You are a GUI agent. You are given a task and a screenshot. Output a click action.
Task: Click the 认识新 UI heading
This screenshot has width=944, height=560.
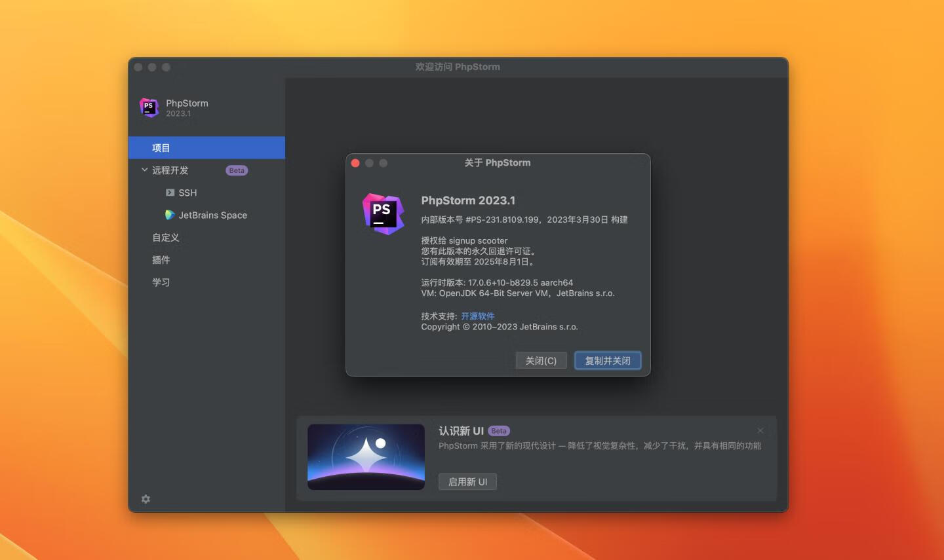[461, 431]
